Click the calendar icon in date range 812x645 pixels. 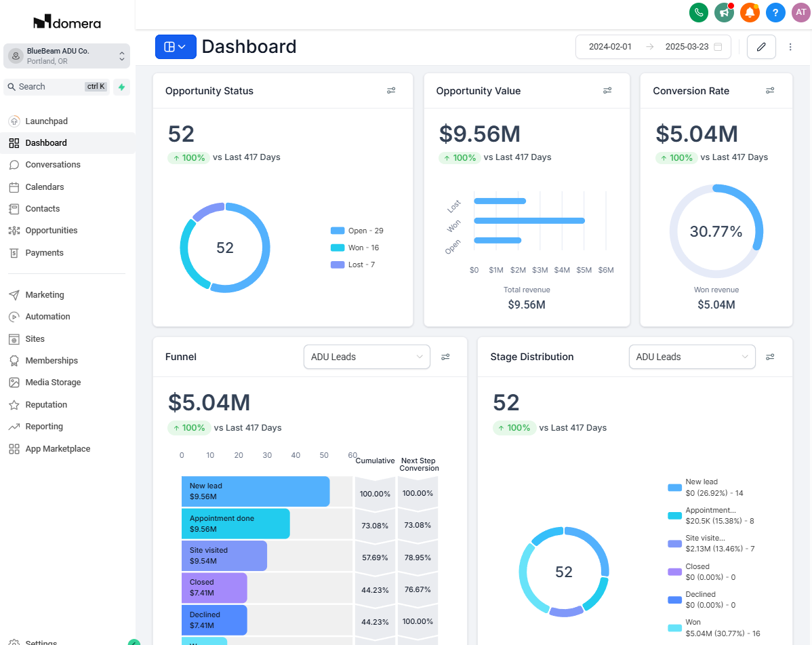(718, 47)
